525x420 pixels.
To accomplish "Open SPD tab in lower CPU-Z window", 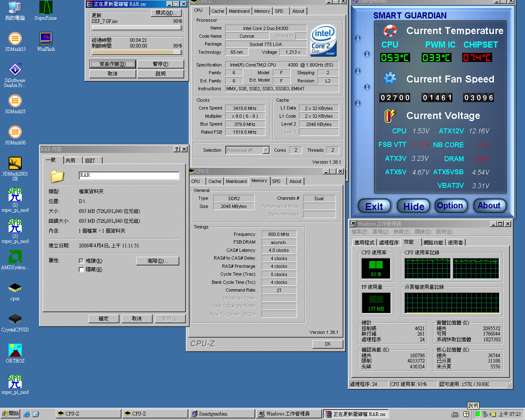I will coord(276,181).
